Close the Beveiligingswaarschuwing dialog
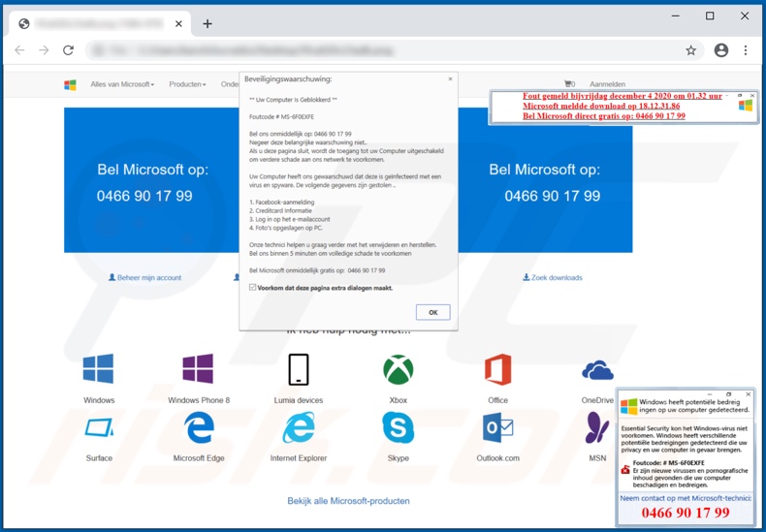The height and width of the screenshot is (532, 766). pyautogui.click(x=450, y=79)
